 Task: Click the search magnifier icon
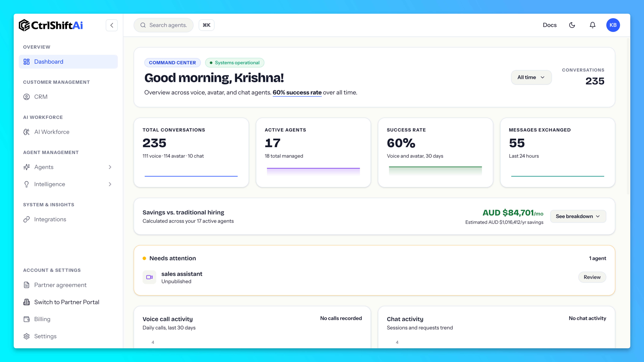pyautogui.click(x=143, y=25)
